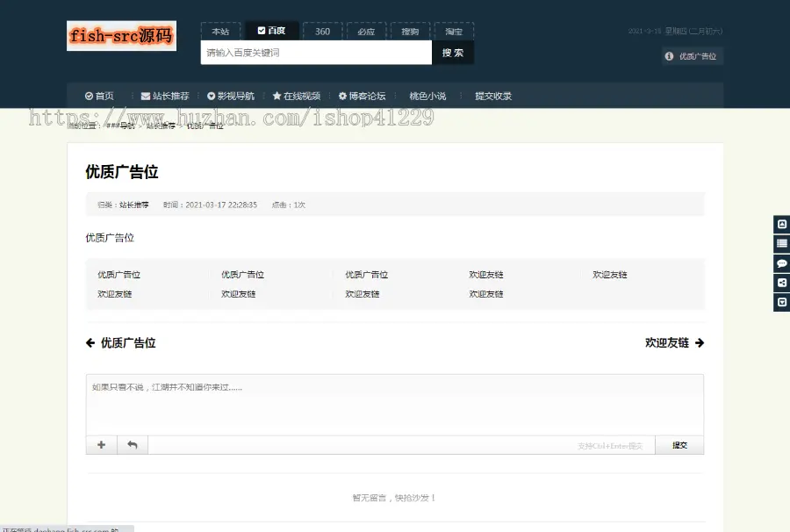Click the 点击：1次 view count text
The height and width of the screenshot is (532, 790).
(289, 205)
